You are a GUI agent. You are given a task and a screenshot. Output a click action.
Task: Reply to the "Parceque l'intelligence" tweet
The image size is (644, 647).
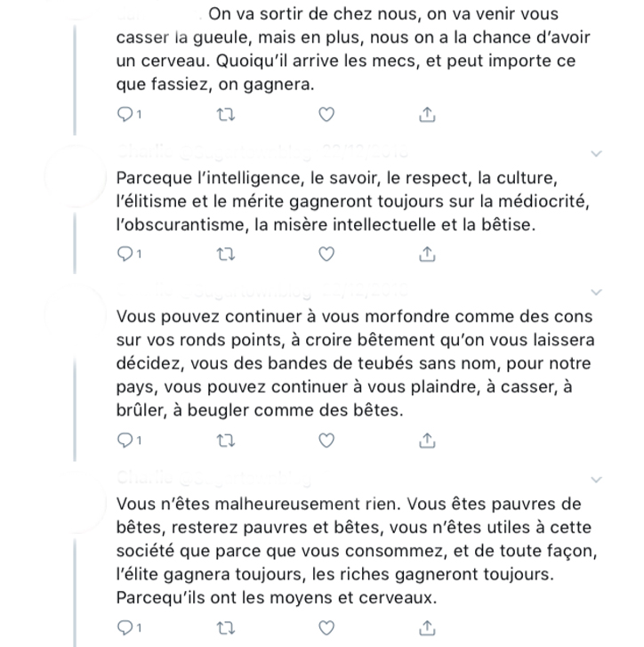(125, 255)
